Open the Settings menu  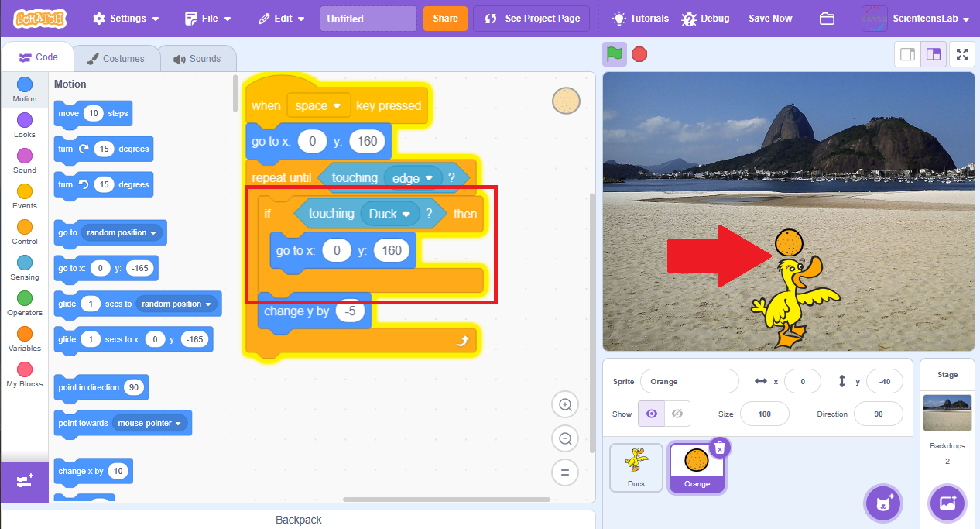tap(126, 19)
